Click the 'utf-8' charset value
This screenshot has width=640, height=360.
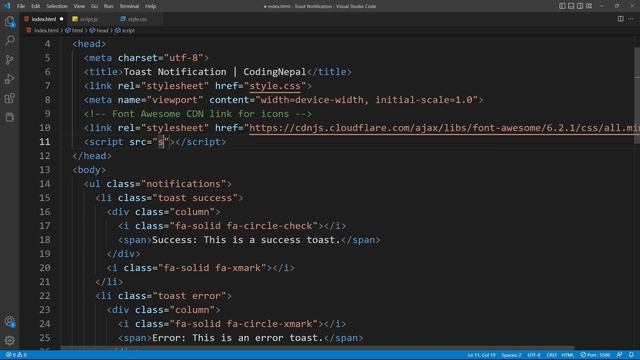click(183, 58)
